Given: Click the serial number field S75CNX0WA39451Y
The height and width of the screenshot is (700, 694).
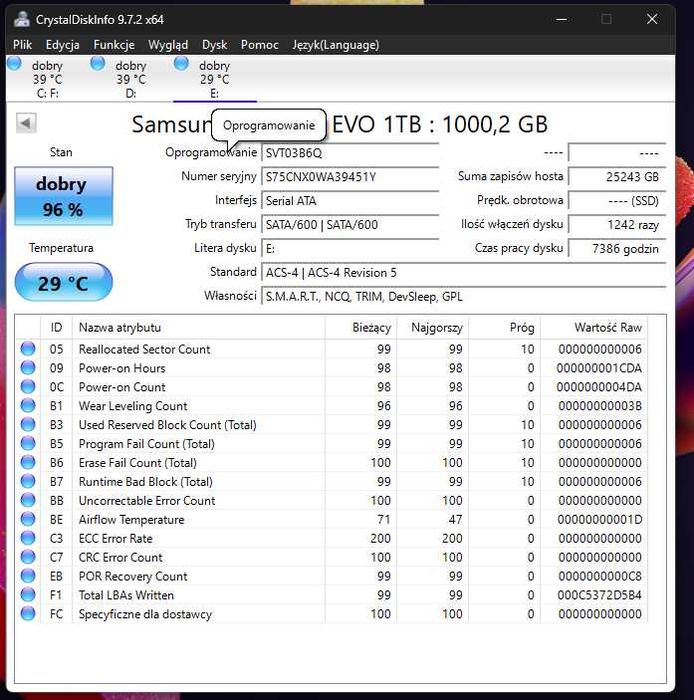Looking at the screenshot, I should 350,177.
